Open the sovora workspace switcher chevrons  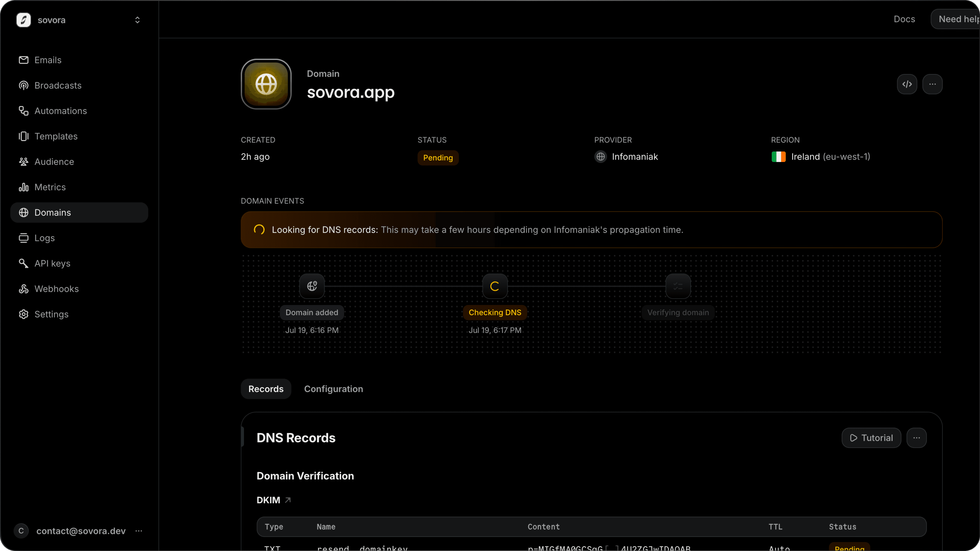[x=137, y=20]
